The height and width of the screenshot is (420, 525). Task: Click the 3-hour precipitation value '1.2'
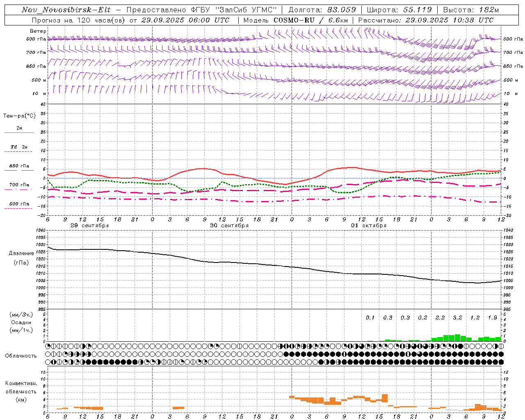(475, 318)
